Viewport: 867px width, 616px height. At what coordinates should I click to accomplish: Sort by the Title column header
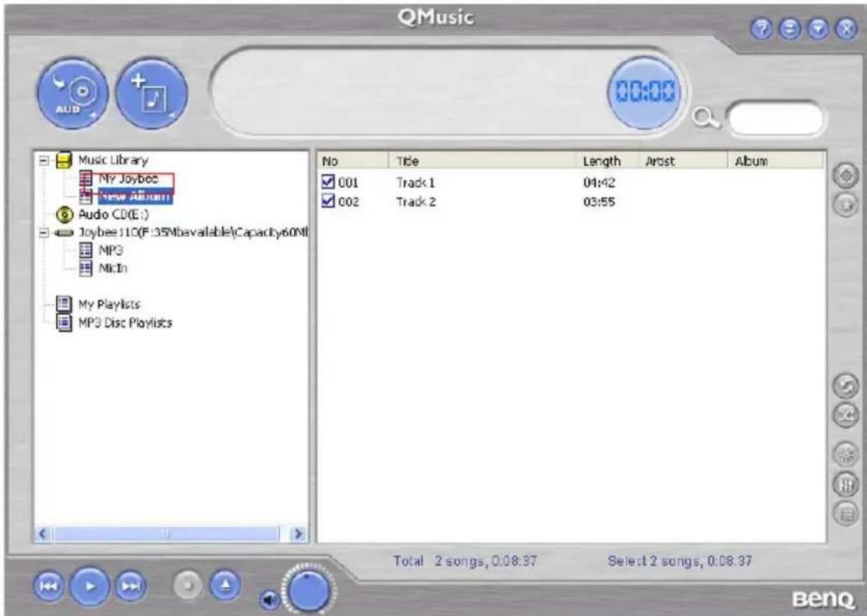483,161
